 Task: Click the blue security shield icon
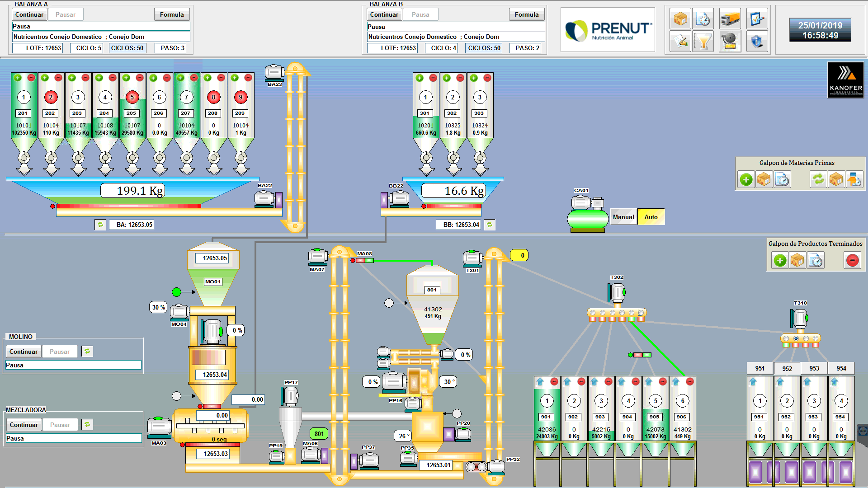pos(757,42)
